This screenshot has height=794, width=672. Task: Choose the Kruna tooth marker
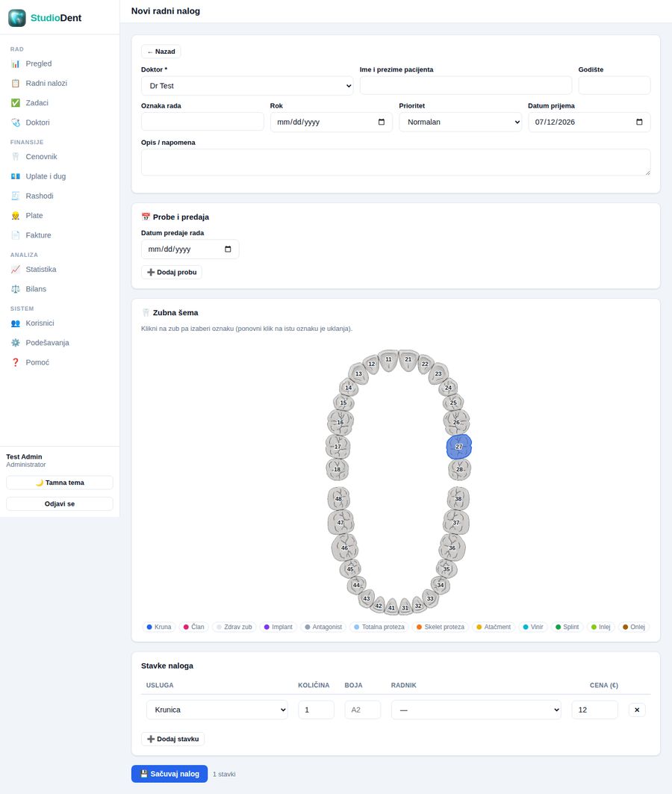(159, 627)
